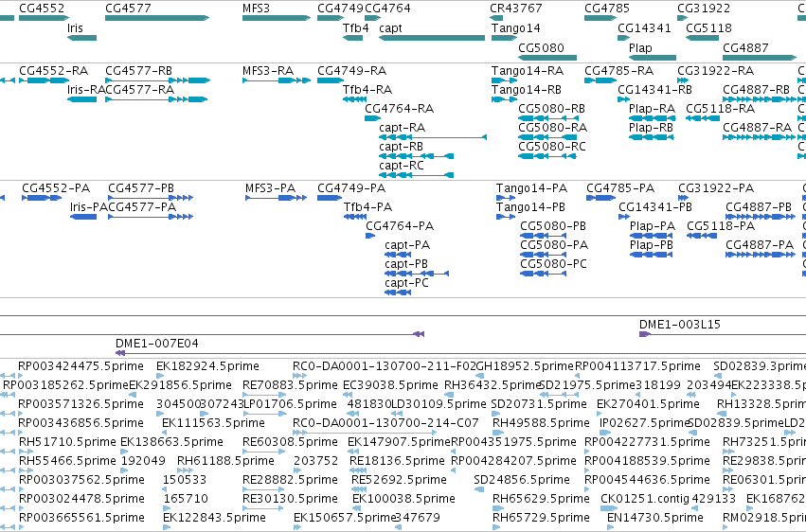Click the Tfb4 gene label
This screenshot has height=532, width=806.
pos(356,28)
